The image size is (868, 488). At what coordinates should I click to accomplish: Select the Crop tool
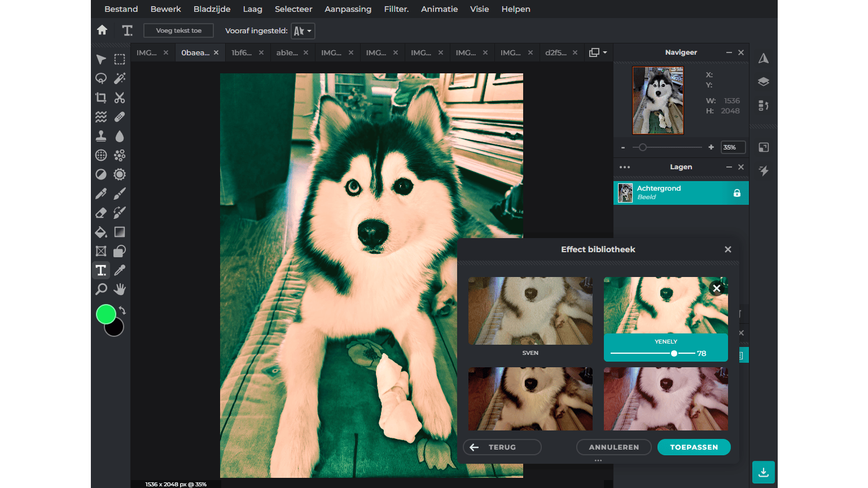[x=101, y=98]
